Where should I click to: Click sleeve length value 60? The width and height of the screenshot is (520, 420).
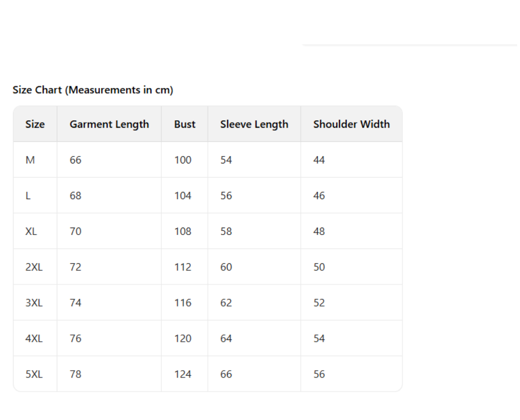226,267
